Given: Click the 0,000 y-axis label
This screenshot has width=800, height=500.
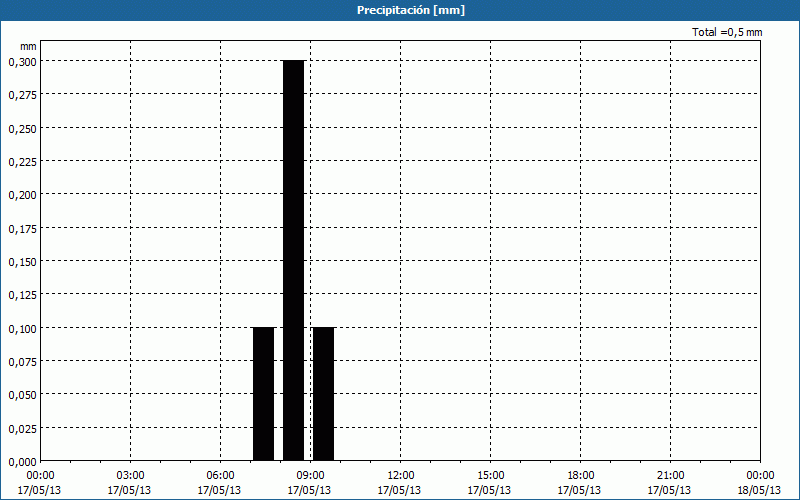Looking at the screenshot, I should pos(22,462).
